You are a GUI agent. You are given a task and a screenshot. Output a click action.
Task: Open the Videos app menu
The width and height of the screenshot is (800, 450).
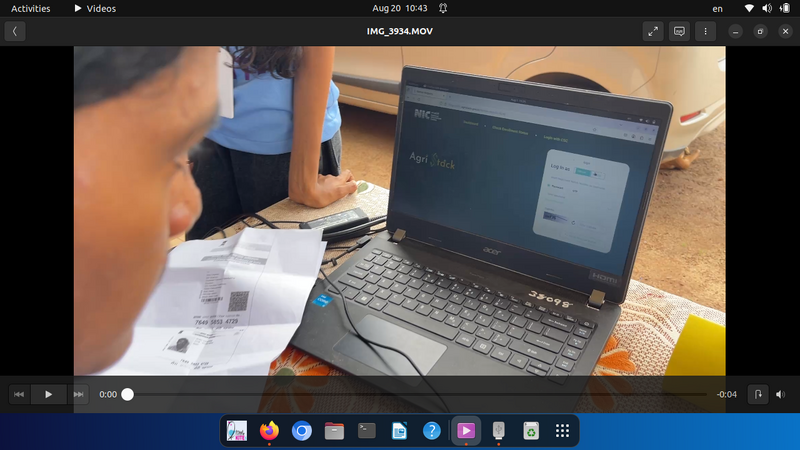(96, 8)
